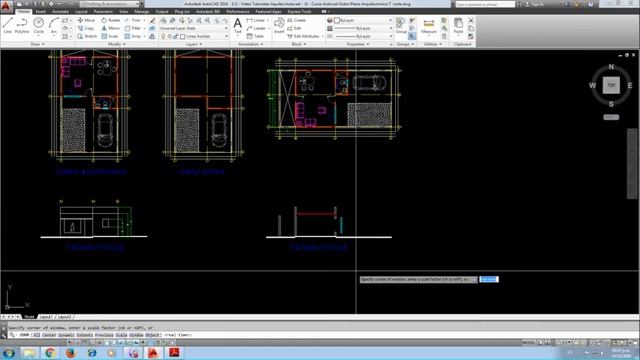
Task: Click the Rotate tool
Action: [x=111, y=20]
